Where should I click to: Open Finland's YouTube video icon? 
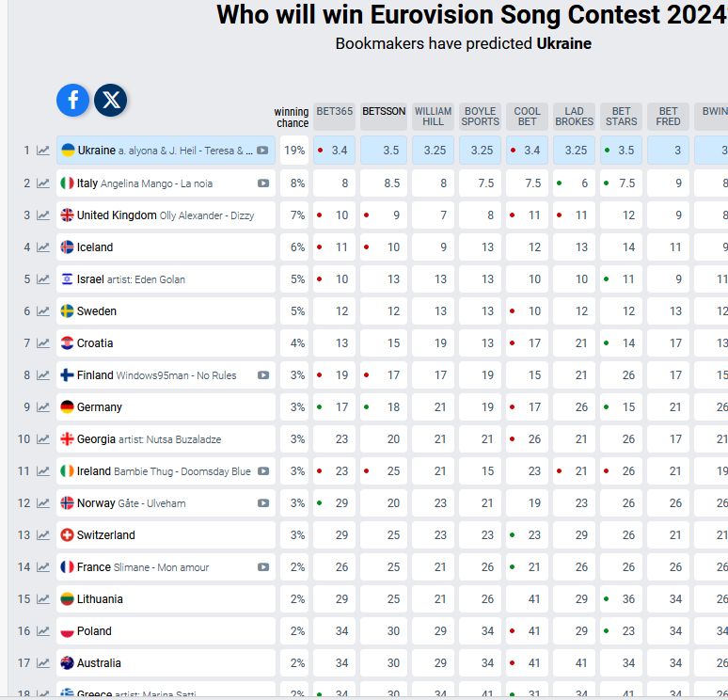(x=263, y=375)
